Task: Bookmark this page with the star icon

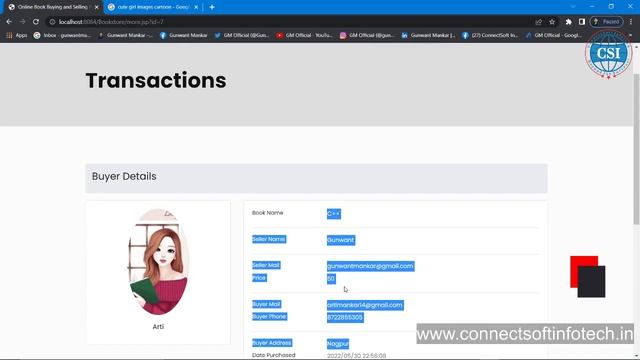Action: coord(552,22)
